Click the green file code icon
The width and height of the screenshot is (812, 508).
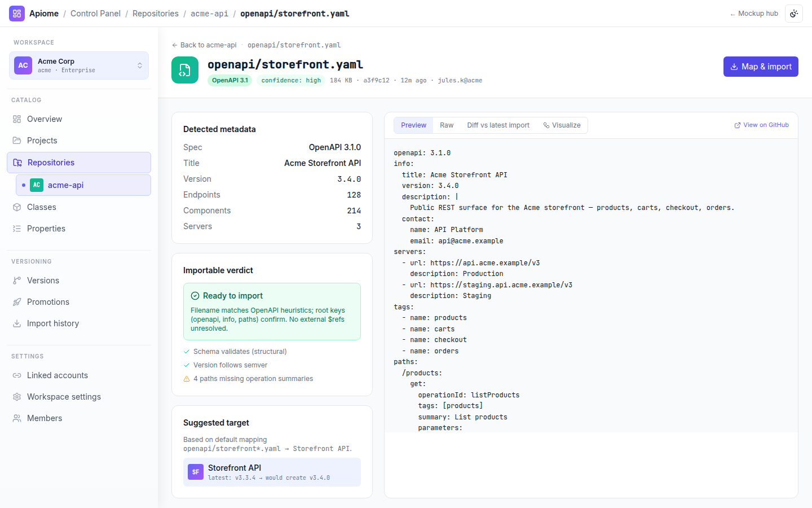(x=185, y=70)
